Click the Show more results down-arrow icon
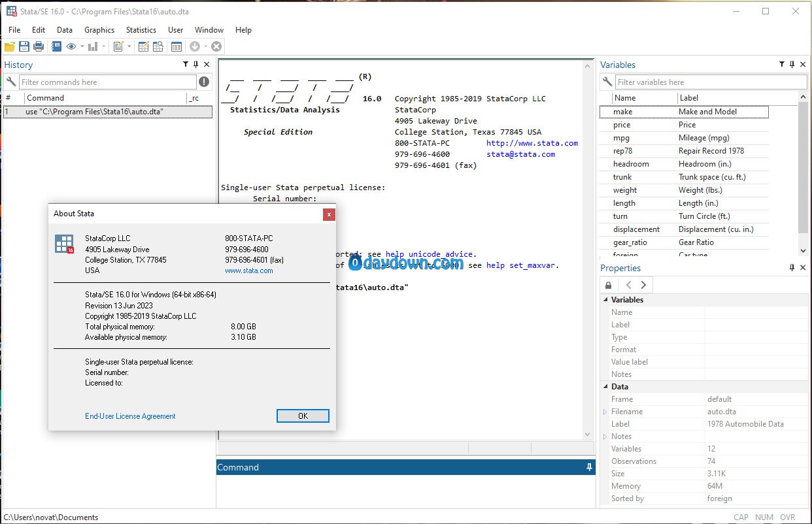This screenshot has width=812, height=524. 194,46
